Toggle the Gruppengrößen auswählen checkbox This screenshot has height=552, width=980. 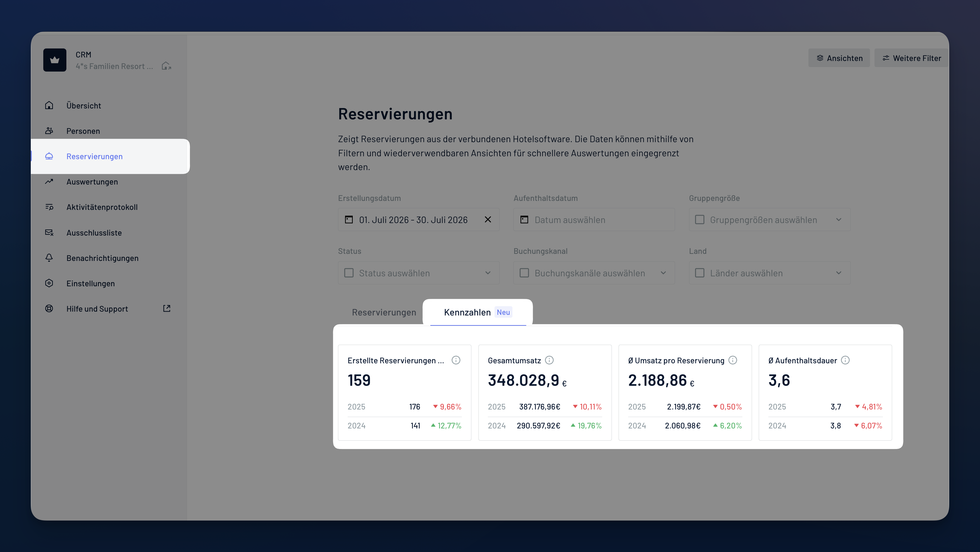click(x=700, y=220)
